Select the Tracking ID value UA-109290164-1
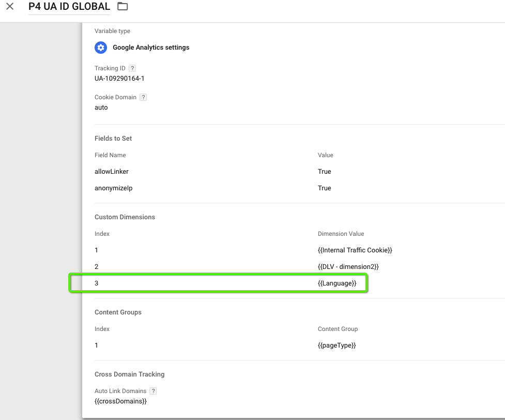505x420 pixels. pyautogui.click(x=119, y=78)
